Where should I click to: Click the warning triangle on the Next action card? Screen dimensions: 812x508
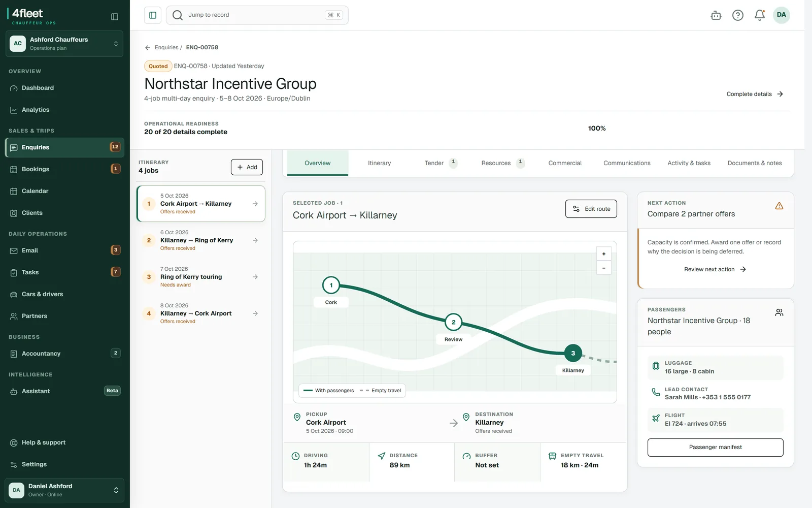tap(779, 206)
